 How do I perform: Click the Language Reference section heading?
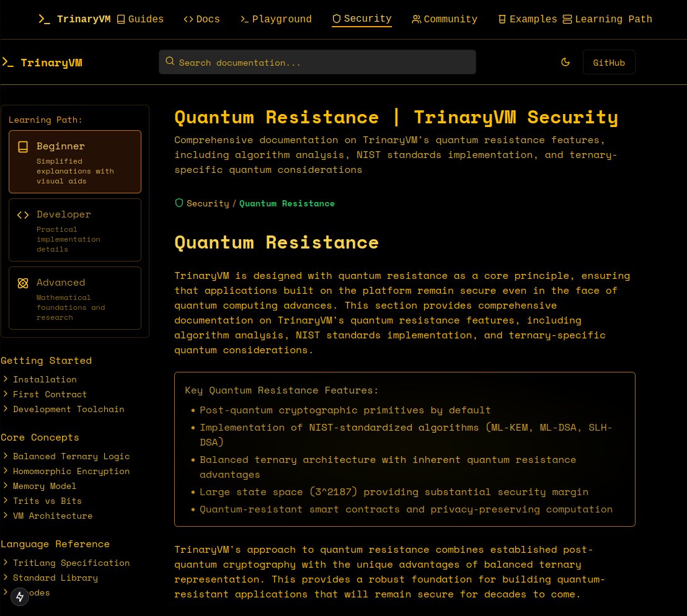55,543
